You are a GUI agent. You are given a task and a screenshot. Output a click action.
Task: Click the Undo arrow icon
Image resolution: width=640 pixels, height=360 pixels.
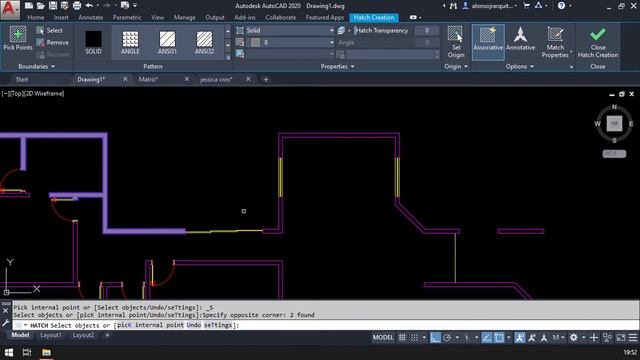[x=89, y=6]
